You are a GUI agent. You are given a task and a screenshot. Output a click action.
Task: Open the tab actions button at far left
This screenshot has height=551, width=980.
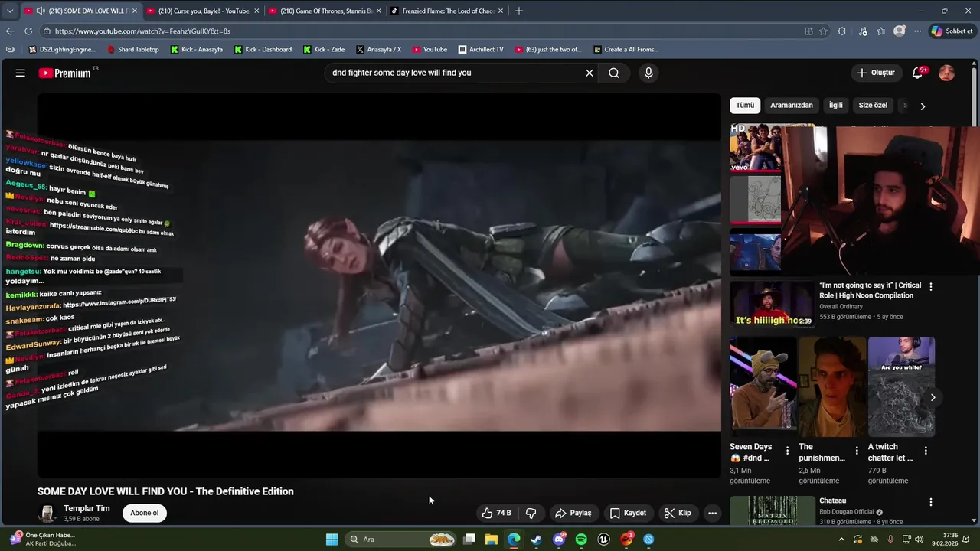(9, 11)
